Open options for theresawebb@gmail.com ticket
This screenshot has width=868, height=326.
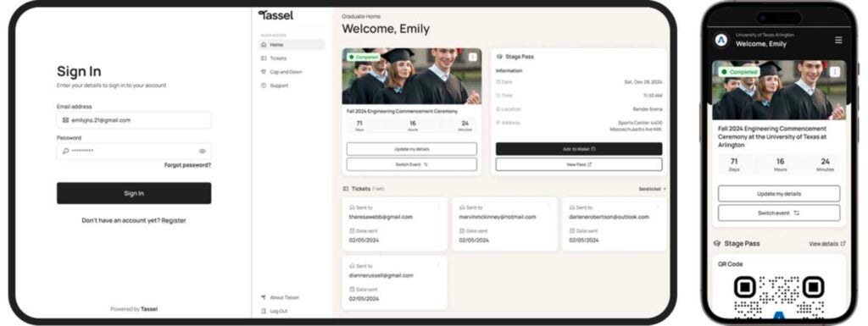(438, 206)
